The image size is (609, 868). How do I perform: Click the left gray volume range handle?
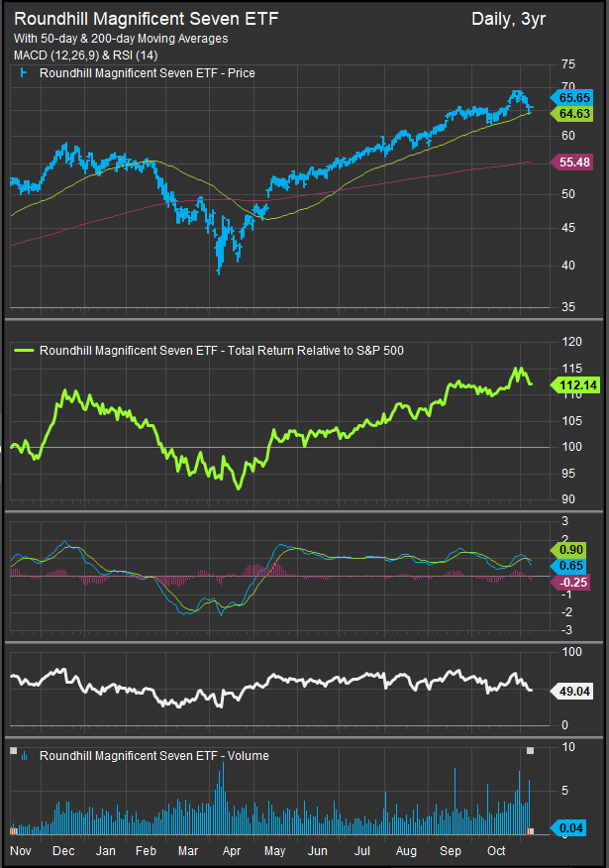[x=14, y=751]
